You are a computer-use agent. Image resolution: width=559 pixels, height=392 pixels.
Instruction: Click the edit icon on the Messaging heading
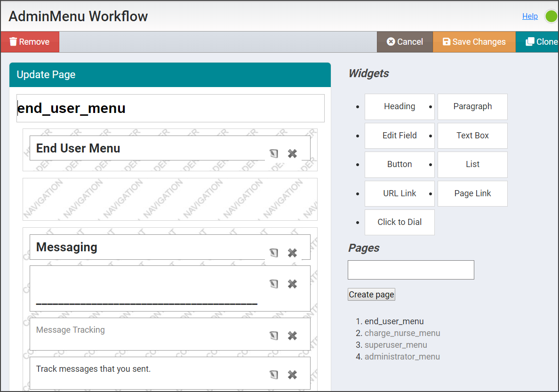[274, 253]
